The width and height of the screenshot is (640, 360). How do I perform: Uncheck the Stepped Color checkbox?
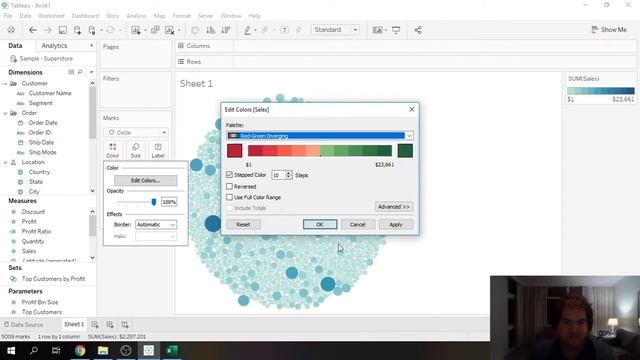[x=229, y=175]
